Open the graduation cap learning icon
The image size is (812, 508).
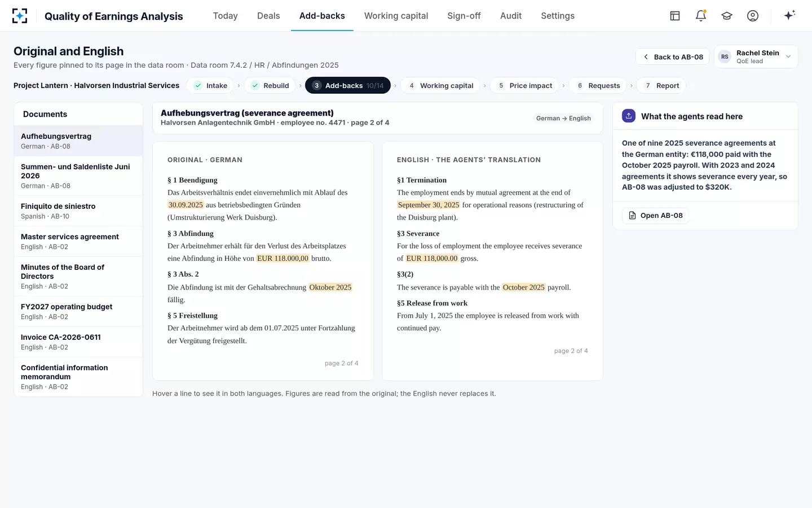tap(727, 16)
